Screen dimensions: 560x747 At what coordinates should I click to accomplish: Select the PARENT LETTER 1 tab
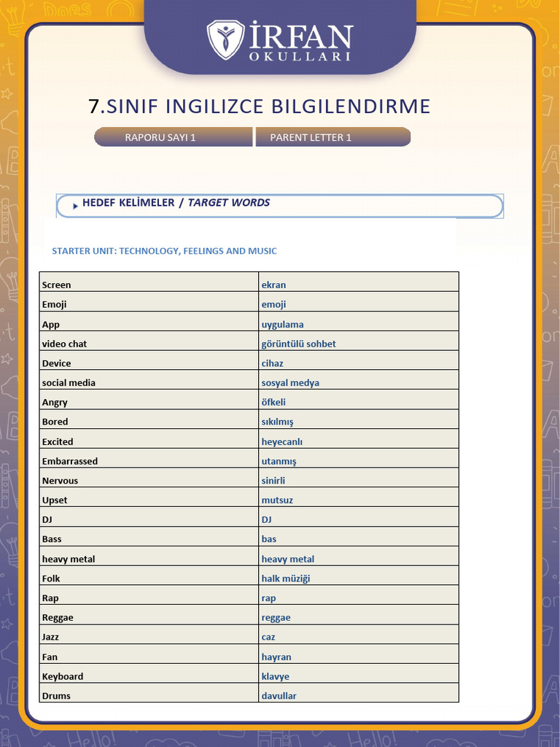(332, 137)
